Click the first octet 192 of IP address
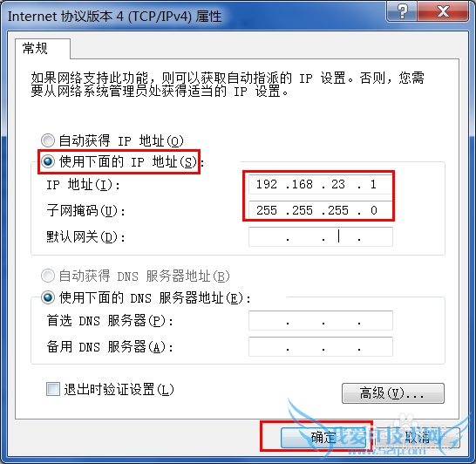476x464 pixels. click(x=267, y=184)
